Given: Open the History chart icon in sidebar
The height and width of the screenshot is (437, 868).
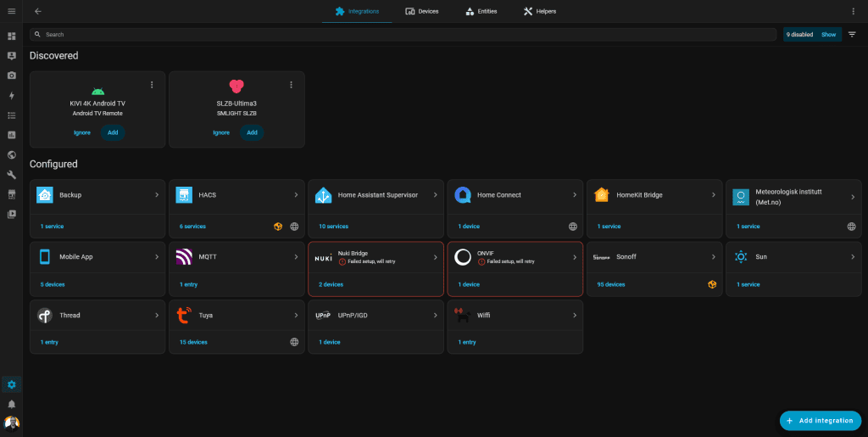Looking at the screenshot, I should point(12,135).
